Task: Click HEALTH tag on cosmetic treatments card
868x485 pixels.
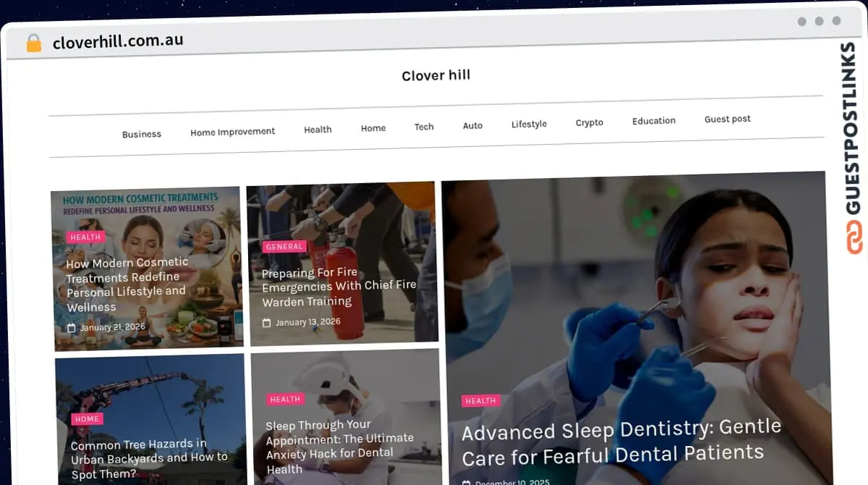Action: [85, 237]
